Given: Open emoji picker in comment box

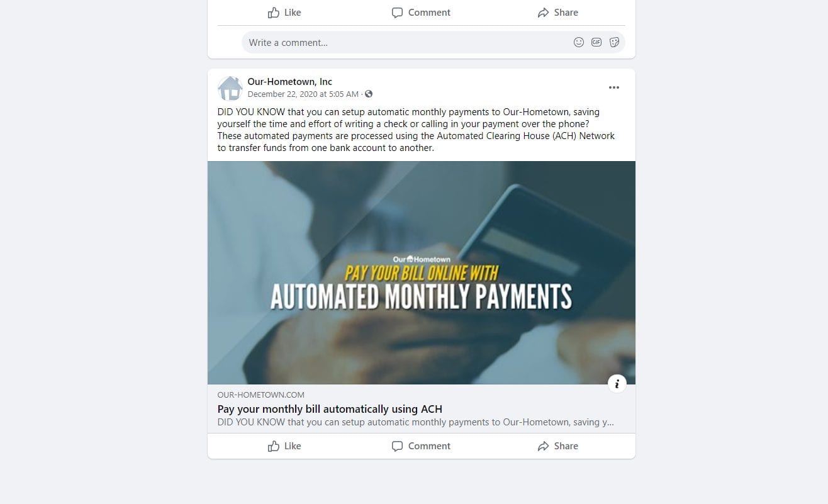Looking at the screenshot, I should 579,42.
